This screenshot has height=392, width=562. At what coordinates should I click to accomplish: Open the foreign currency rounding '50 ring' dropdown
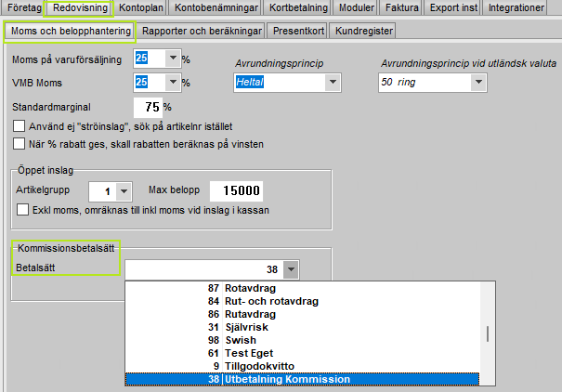point(477,83)
